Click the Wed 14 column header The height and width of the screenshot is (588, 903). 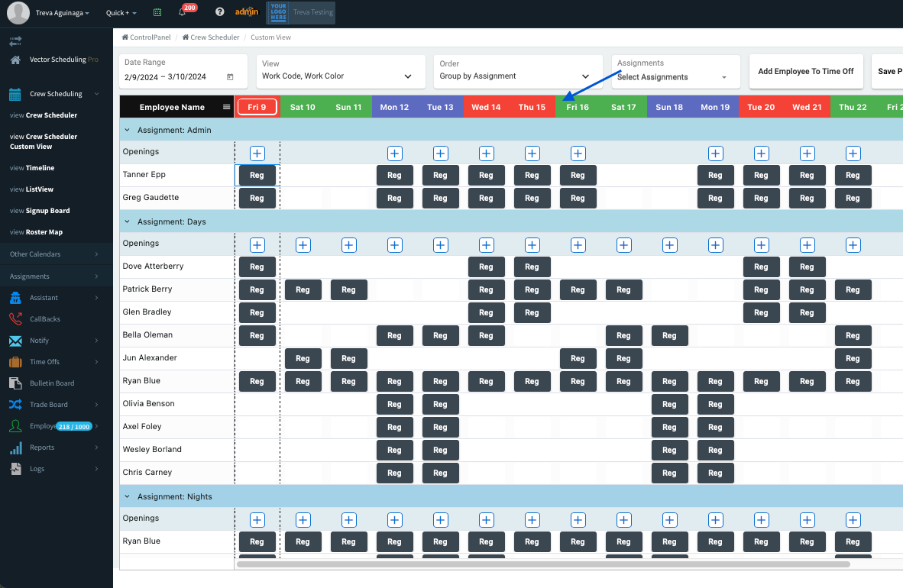point(486,107)
